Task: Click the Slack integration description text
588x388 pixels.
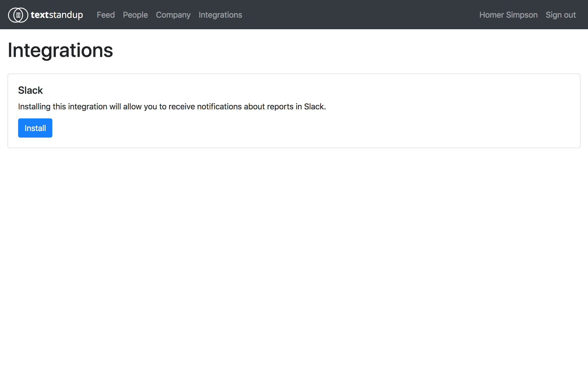Action: [x=172, y=107]
